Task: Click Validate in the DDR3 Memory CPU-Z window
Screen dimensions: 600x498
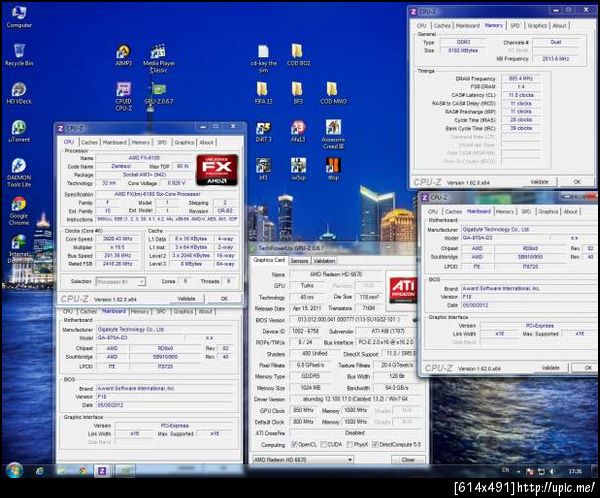Action: tap(539, 182)
